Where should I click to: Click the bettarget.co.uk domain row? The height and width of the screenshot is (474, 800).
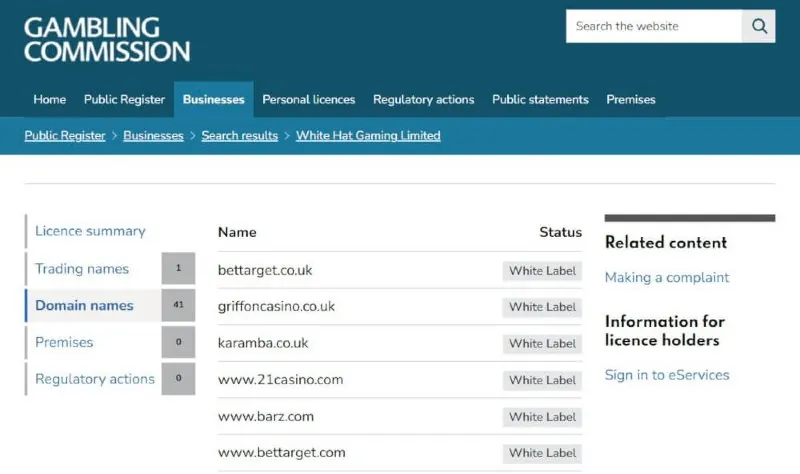click(x=399, y=270)
